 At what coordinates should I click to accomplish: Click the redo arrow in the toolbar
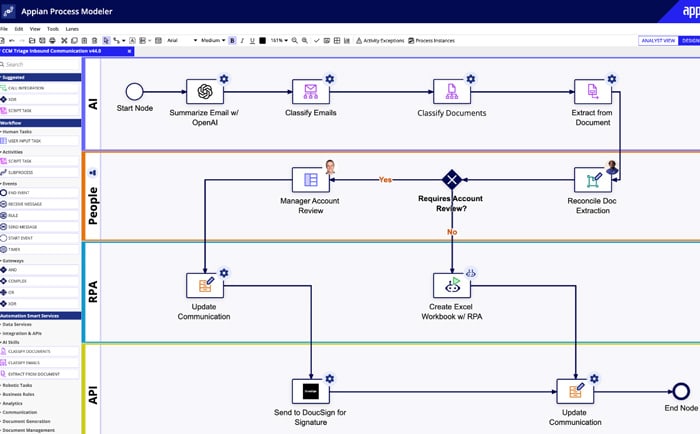click(22, 41)
